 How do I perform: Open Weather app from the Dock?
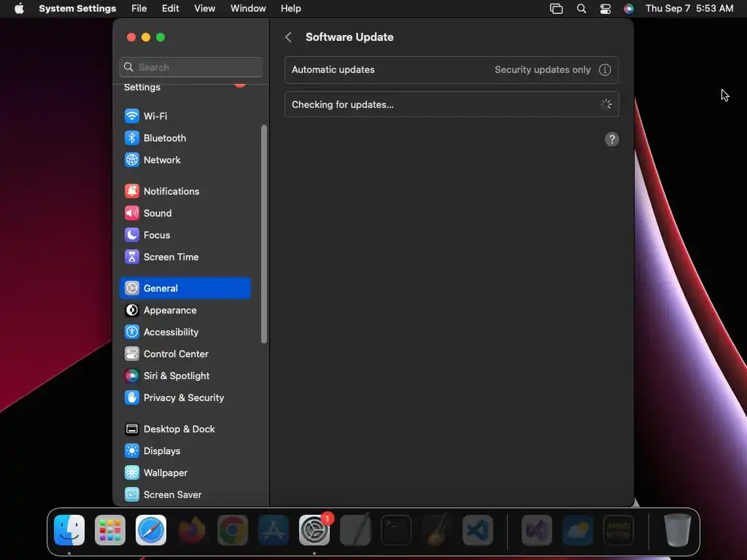(x=578, y=530)
